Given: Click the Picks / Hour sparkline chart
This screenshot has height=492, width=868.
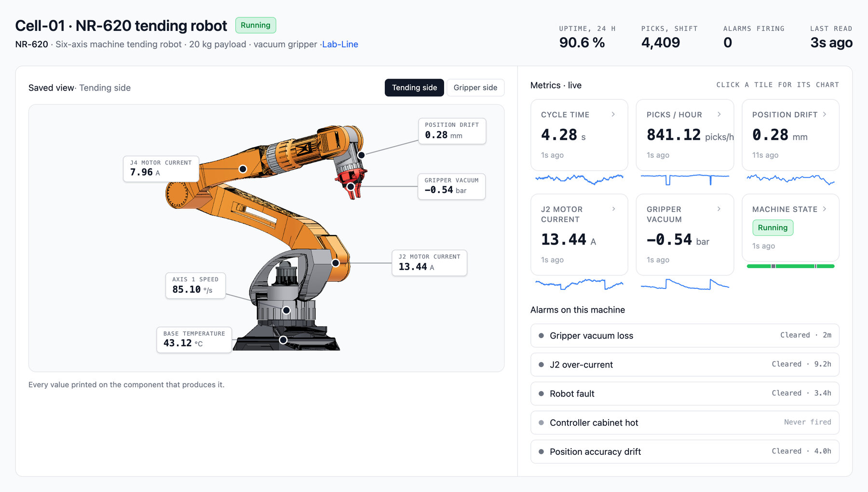Looking at the screenshot, I should [x=685, y=179].
